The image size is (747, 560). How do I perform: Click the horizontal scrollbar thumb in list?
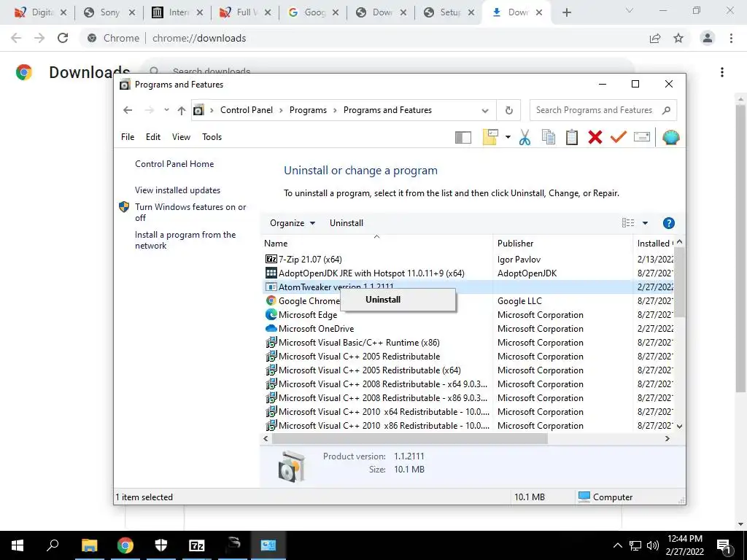click(x=410, y=438)
